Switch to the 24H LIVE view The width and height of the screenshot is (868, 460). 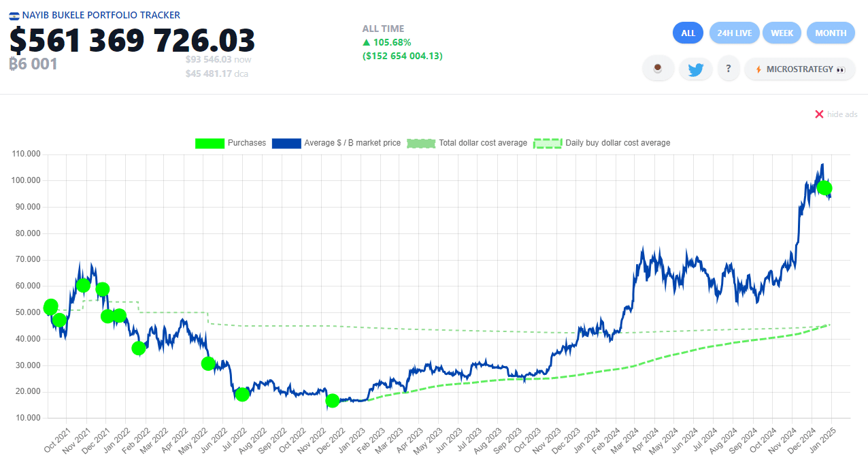click(733, 33)
